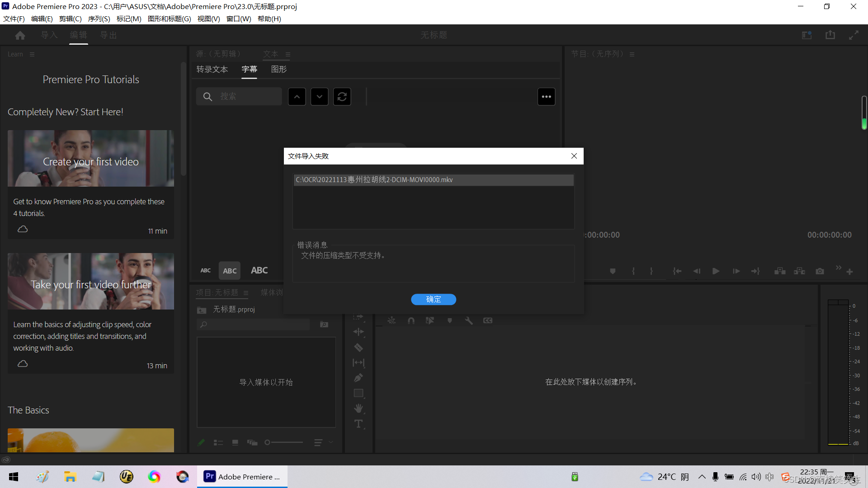The width and height of the screenshot is (868, 488).
Task: Select the failed MOVI0000.mkv file path entry
Action: pos(433,180)
